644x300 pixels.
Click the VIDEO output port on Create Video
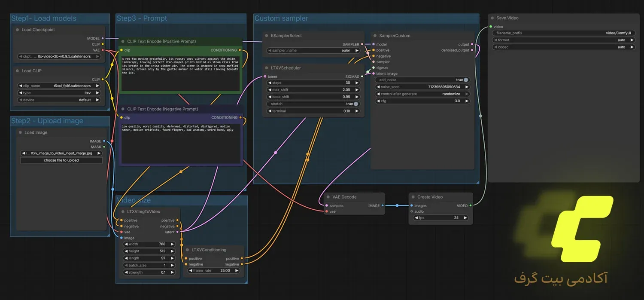[x=471, y=206]
